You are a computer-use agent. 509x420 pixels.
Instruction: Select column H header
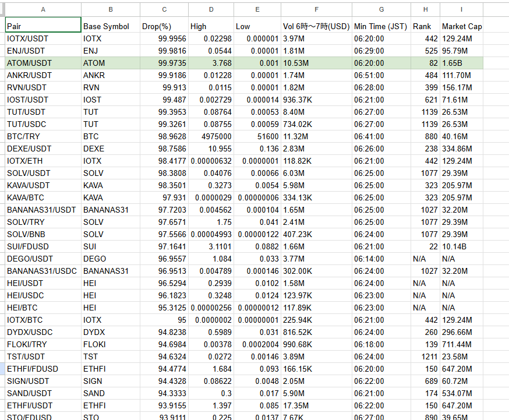tap(425, 9)
